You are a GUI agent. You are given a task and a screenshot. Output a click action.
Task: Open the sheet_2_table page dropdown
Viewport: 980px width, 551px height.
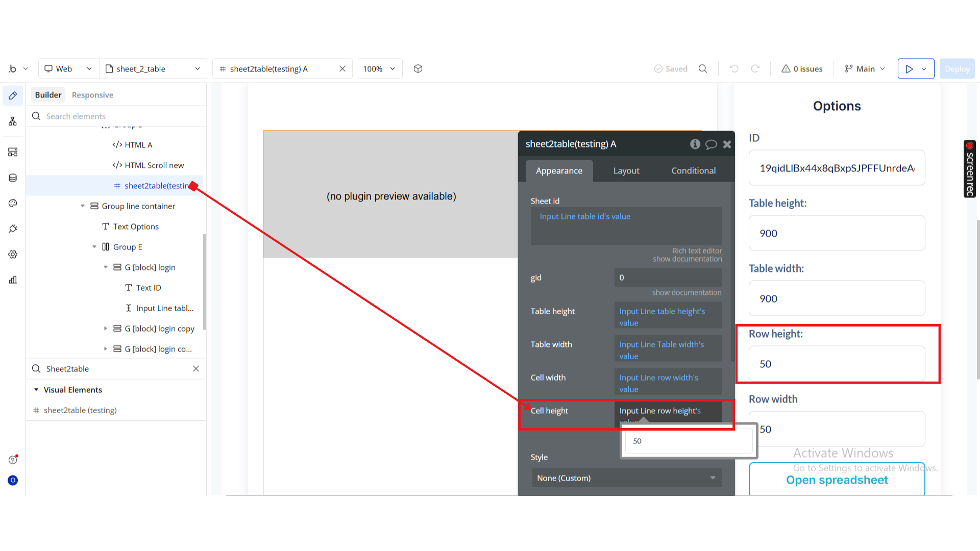pyautogui.click(x=153, y=69)
